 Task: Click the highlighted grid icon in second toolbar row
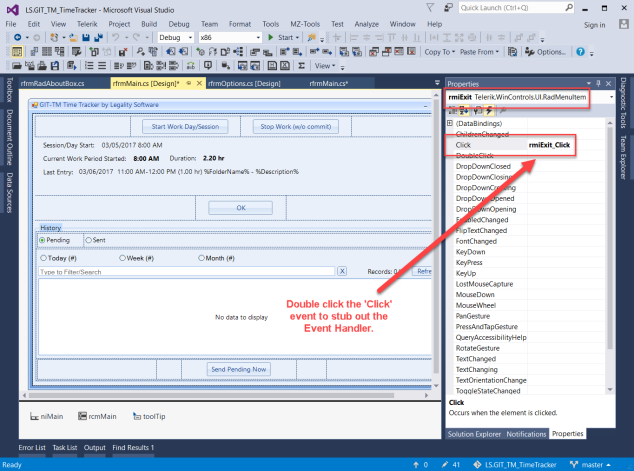point(17,52)
